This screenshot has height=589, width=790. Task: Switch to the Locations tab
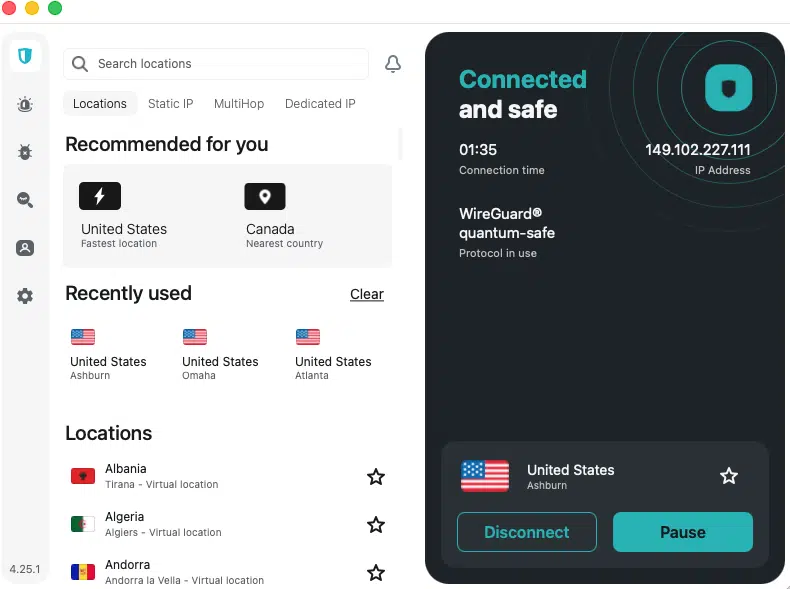(100, 104)
